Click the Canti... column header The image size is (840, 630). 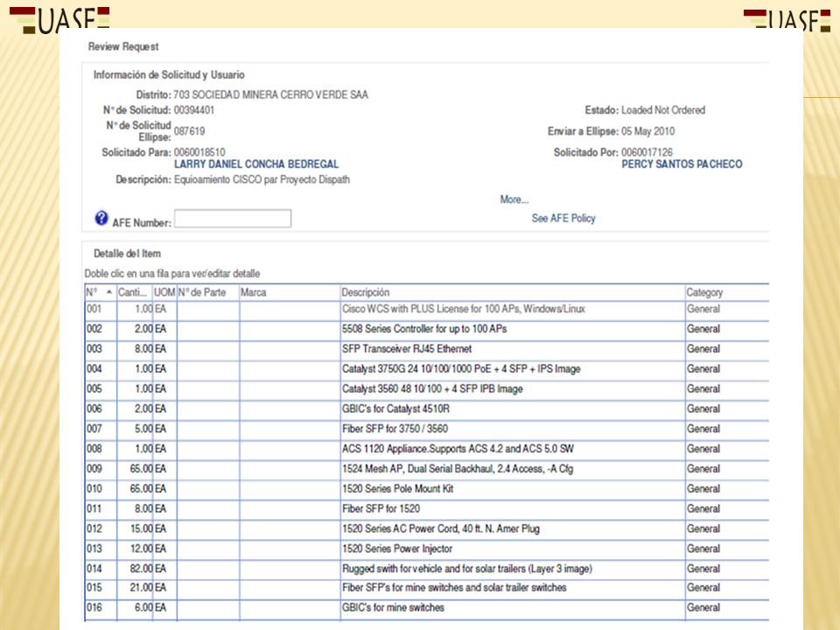click(x=135, y=292)
